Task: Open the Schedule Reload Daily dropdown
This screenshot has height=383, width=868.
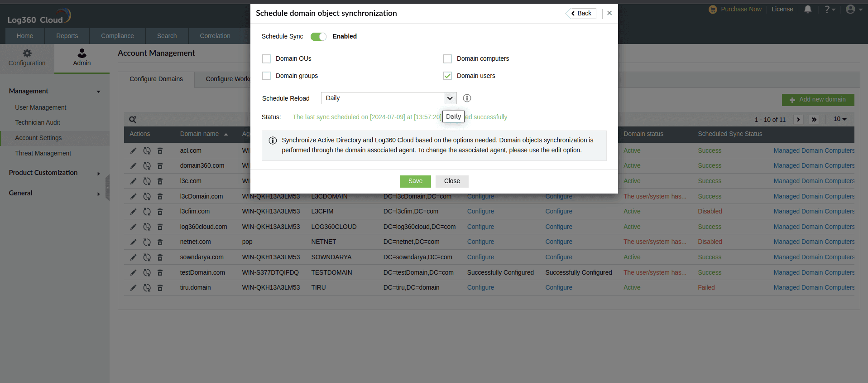Action: (388, 98)
